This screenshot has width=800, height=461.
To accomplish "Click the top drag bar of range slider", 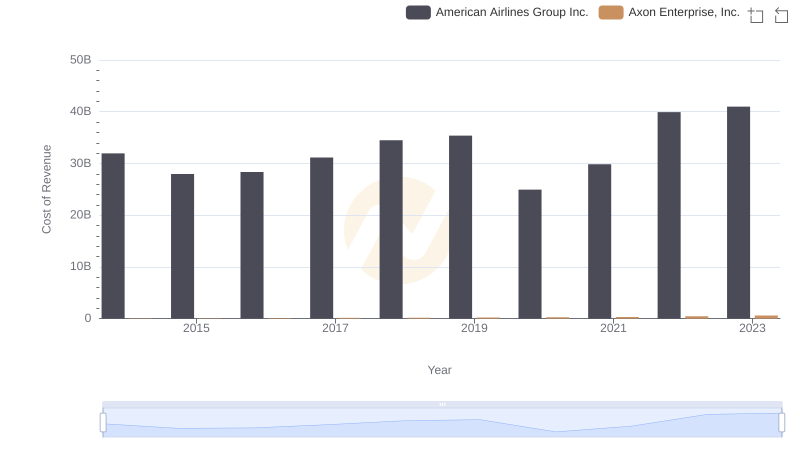I will (x=442, y=404).
